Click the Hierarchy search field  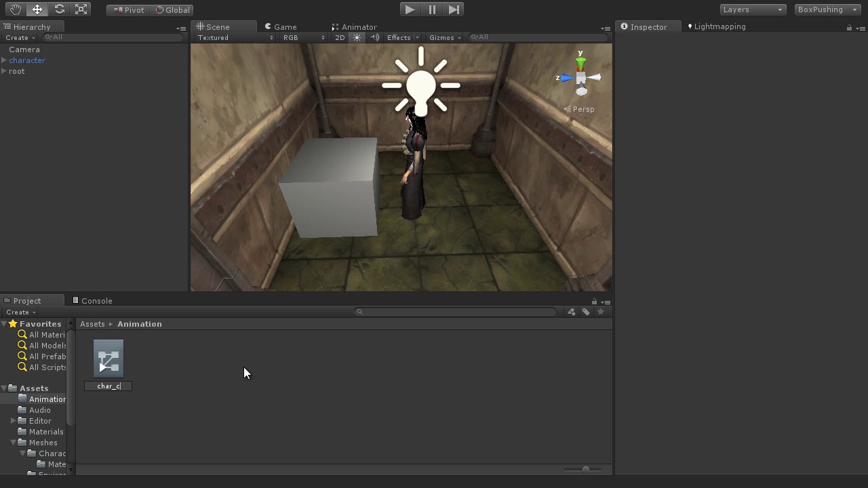(x=114, y=37)
